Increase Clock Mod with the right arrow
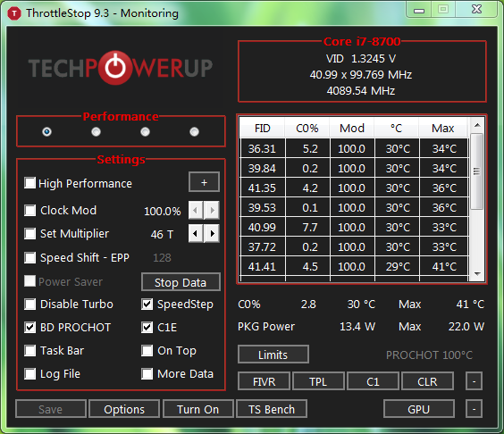Screen dimensions: 504x434 click(212, 211)
